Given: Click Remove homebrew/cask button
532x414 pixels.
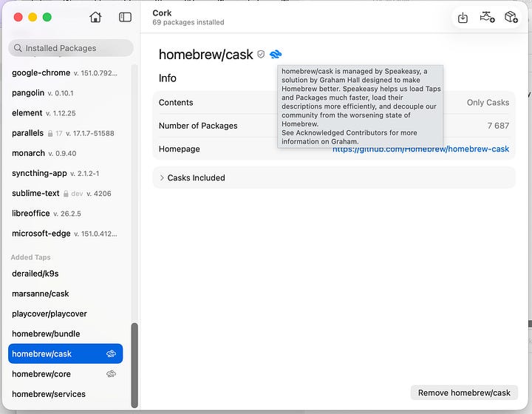Looking at the screenshot, I should click(x=464, y=393).
